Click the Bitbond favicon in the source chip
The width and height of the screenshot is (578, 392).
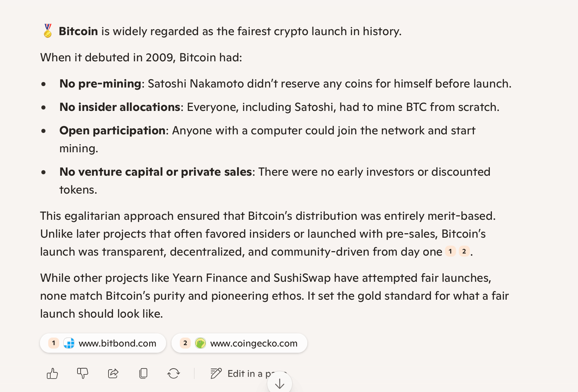coord(69,343)
